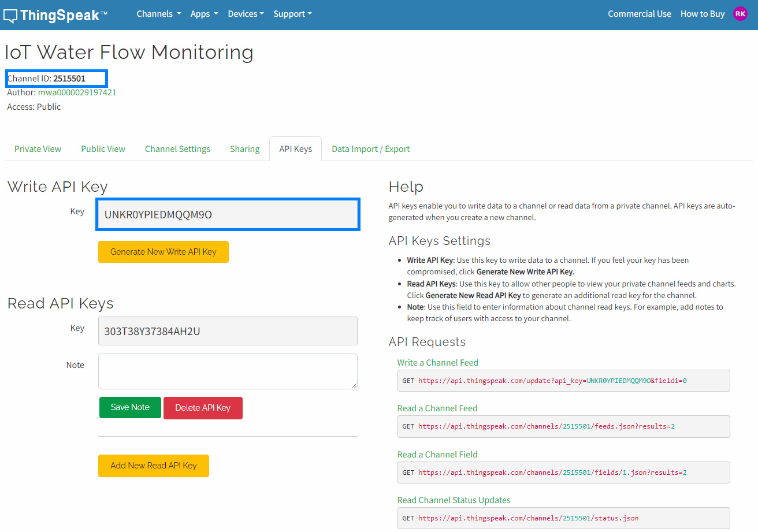Click the Read a Channel Field heading
758x532 pixels.
pos(437,455)
